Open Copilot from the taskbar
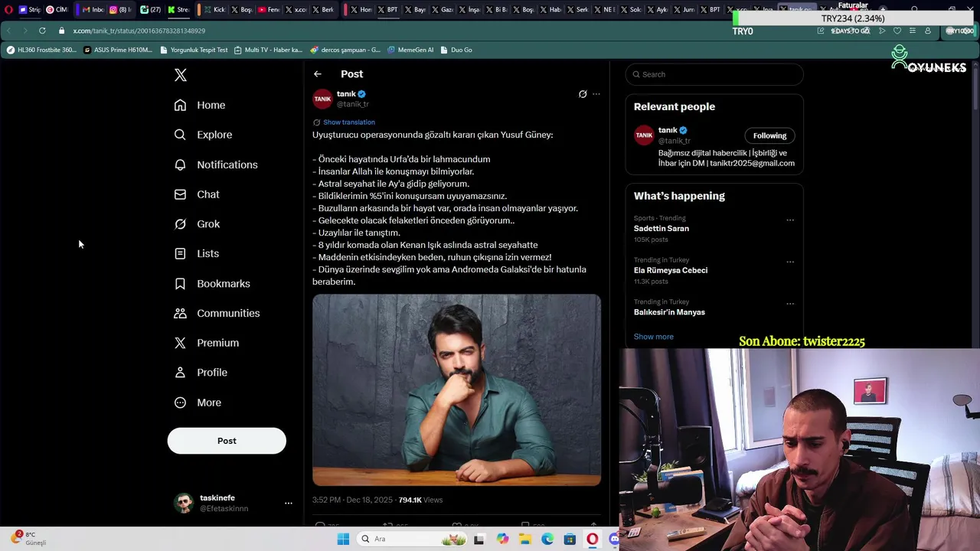The image size is (980, 551). click(502, 540)
